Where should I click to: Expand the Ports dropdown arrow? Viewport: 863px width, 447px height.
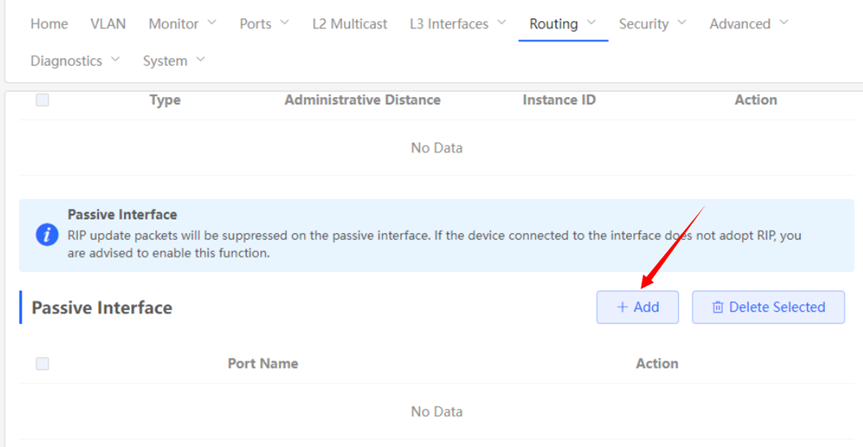[285, 23]
